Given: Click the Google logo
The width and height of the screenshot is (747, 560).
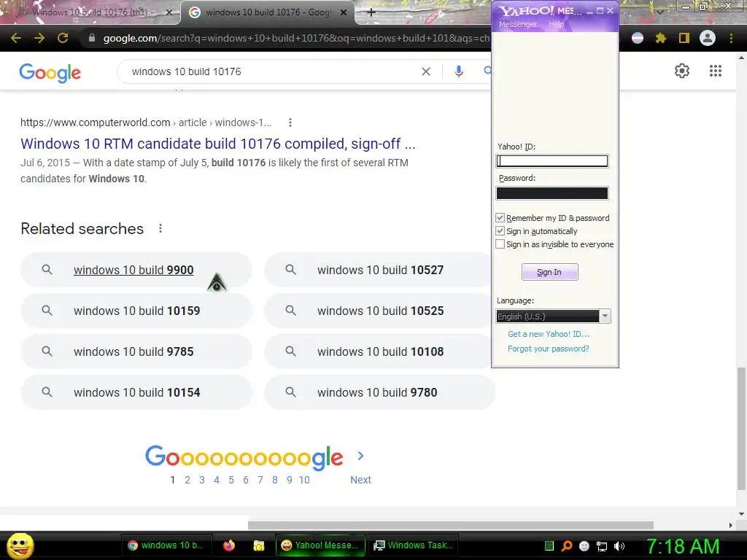Looking at the screenshot, I should pyautogui.click(x=50, y=72).
